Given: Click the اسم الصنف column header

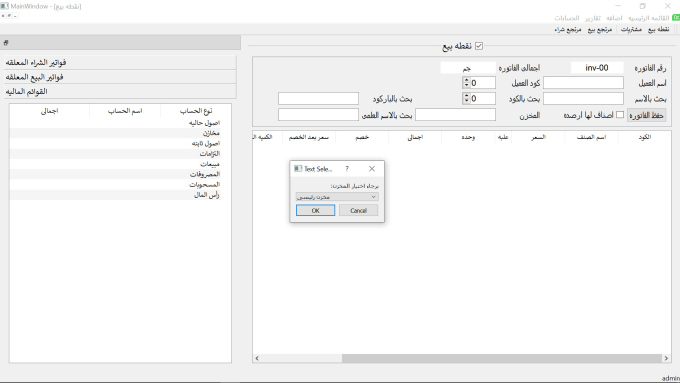Looking at the screenshot, I should pyautogui.click(x=591, y=137).
